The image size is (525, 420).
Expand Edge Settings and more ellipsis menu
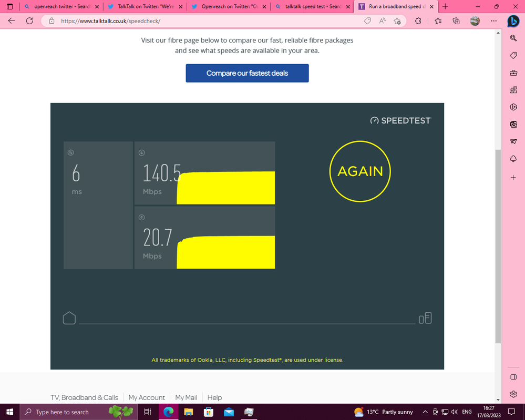(x=493, y=22)
